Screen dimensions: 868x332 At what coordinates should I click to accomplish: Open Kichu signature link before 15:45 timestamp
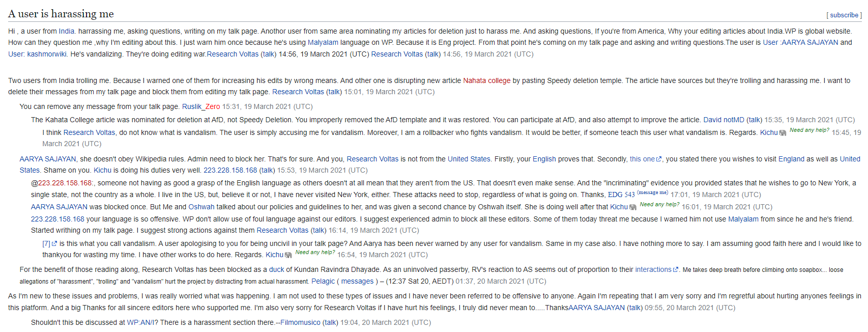pos(769,132)
